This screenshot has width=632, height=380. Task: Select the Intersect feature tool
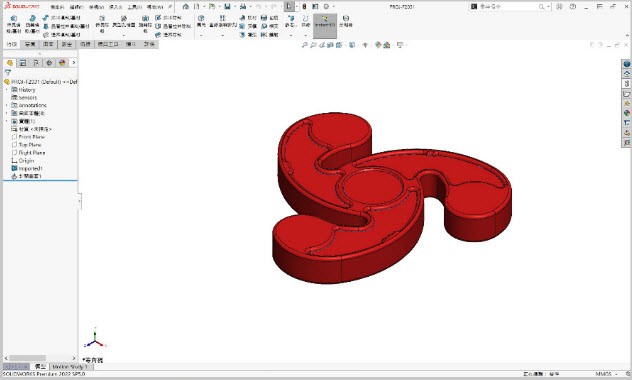point(269,26)
